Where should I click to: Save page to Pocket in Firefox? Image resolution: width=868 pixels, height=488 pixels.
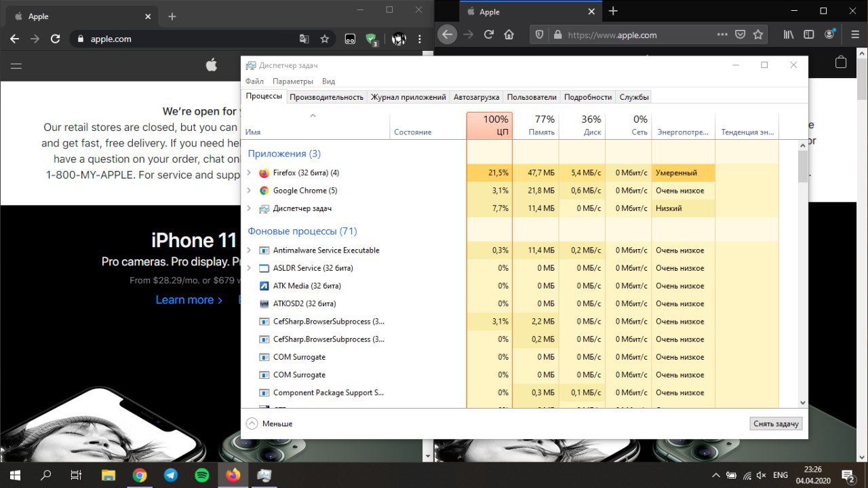[741, 34]
